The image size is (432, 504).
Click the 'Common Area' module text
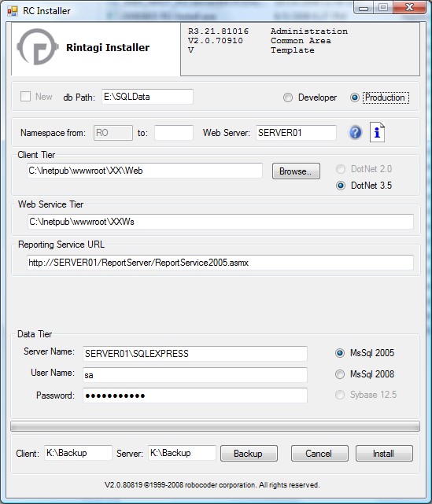pyautogui.click(x=301, y=41)
